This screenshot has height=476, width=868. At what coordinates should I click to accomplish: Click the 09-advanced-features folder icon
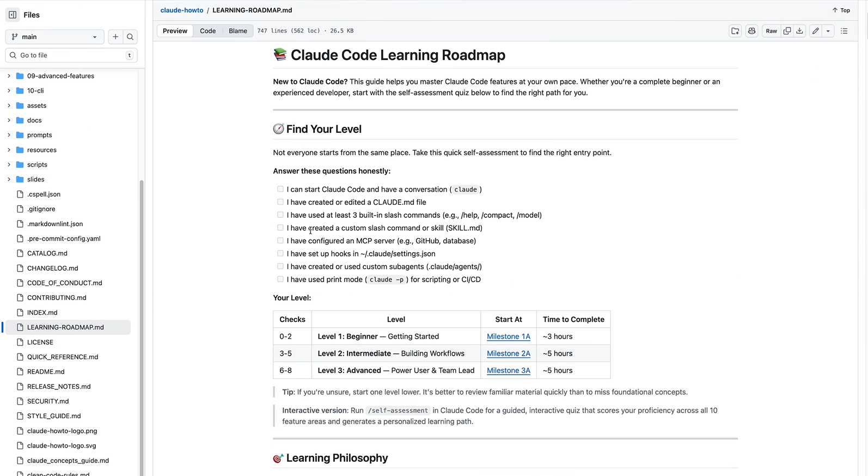[20, 76]
